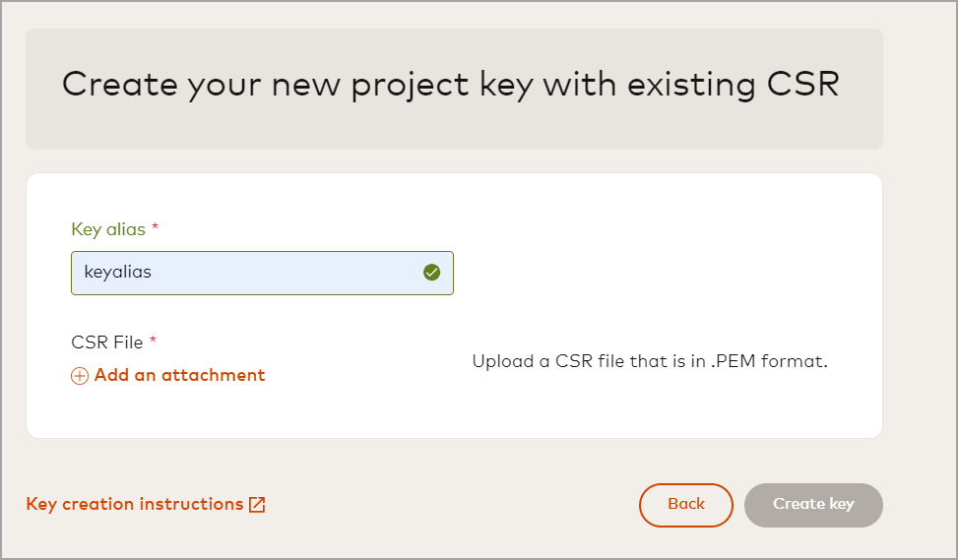Click the red asterisk beside Key alias
Viewport: 958px width, 560px height.
point(155,229)
